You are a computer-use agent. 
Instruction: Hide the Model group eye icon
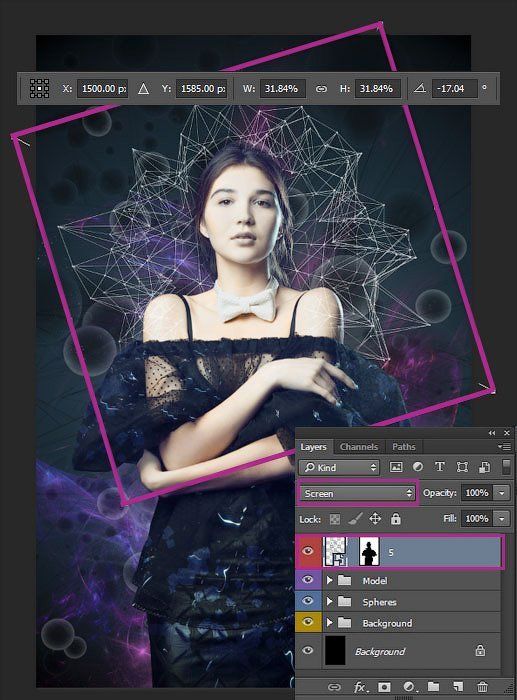(308, 579)
